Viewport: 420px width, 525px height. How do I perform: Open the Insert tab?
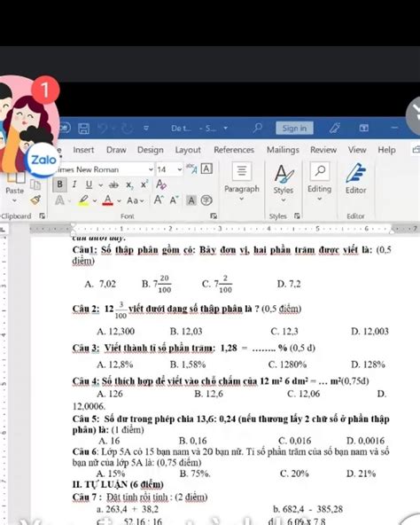tap(83, 150)
